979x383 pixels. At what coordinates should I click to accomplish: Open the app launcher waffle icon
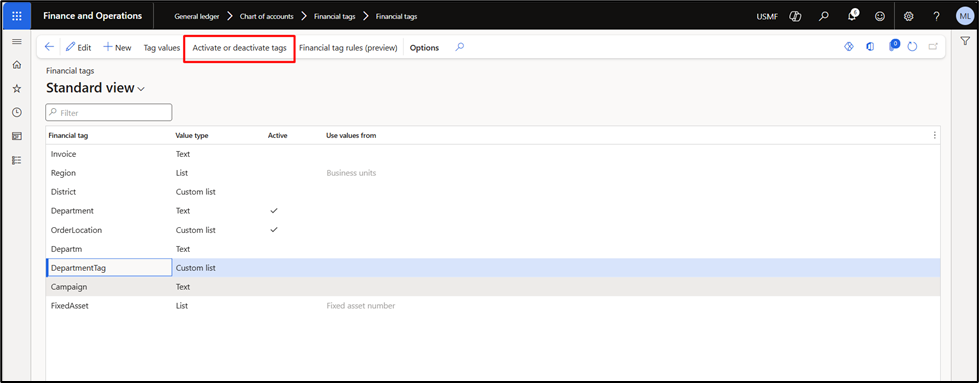pyautogui.click(x=17, y=16)
